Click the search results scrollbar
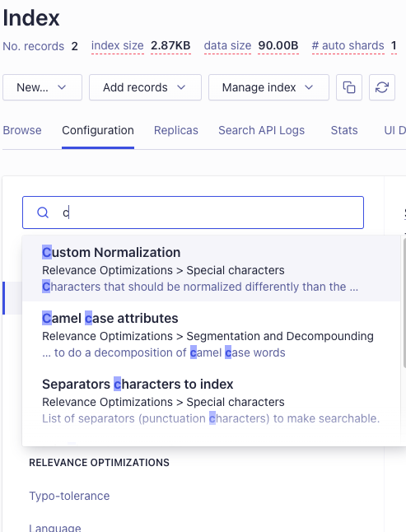Viewport: 406px width, 532px height. [x=404, y=302]
